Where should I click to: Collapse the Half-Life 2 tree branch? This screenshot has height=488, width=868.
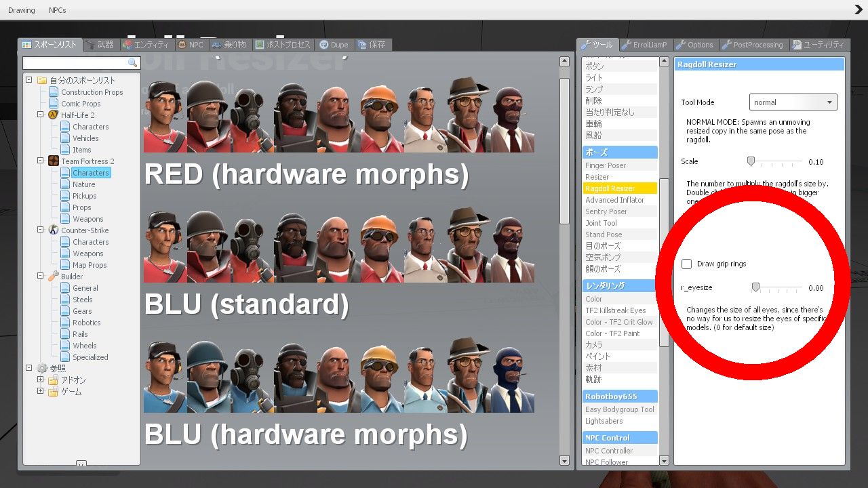41,115
